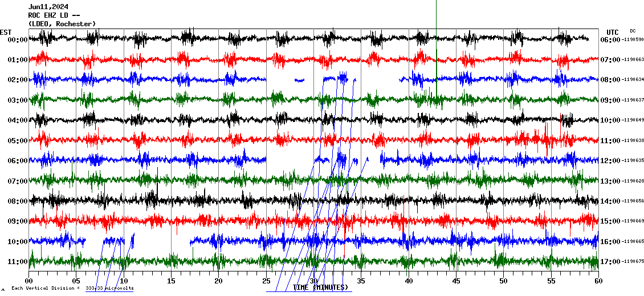Select the 13:00 UTC row label

tap(610, 181)
